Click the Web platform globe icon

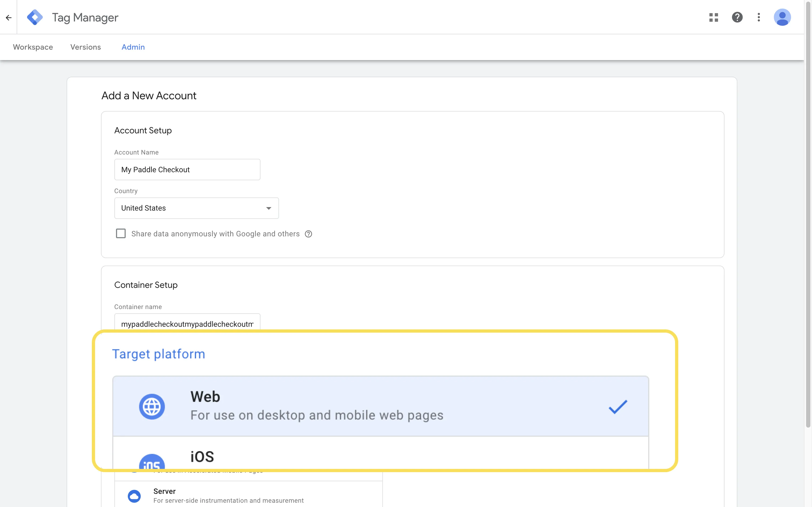(x=152, y=406)
